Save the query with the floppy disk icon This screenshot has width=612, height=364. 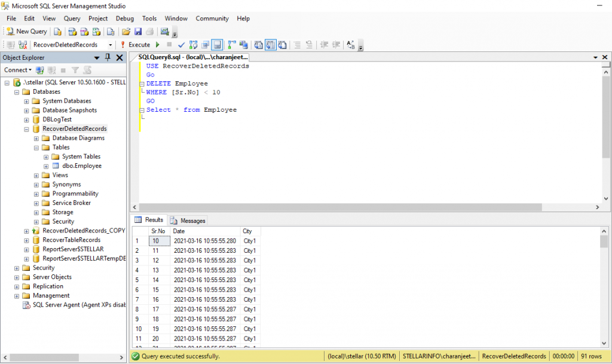[x=138, y=32]
